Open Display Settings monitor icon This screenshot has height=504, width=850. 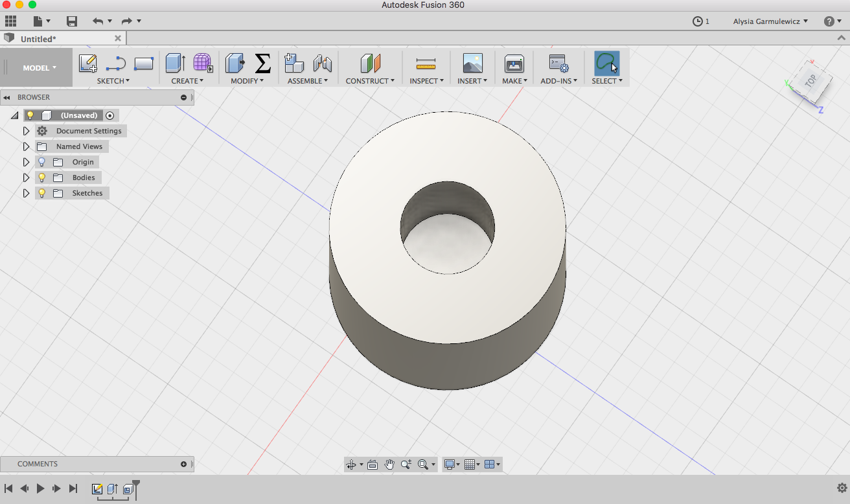tap(449, 464)
